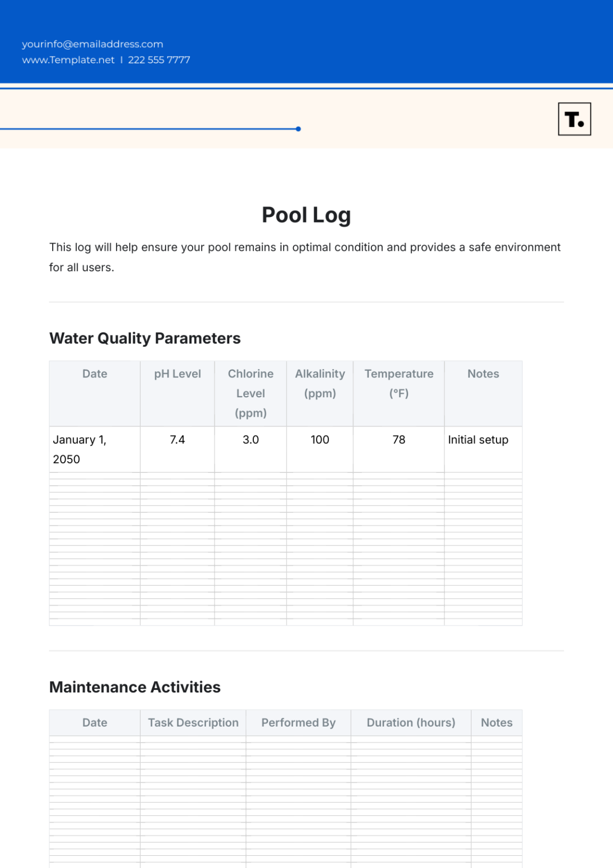The height and width of the screenshot is (868, 613).
Task: Click the Alkalinity (ppm) column header
Action: coord(320,383)
